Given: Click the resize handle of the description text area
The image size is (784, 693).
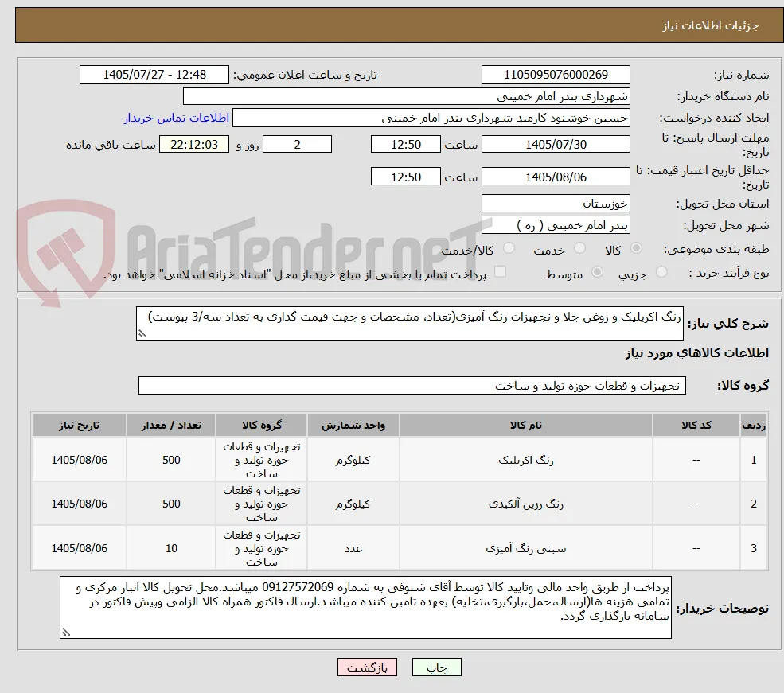Looking at the screenshot, I should tap(142, 333).
